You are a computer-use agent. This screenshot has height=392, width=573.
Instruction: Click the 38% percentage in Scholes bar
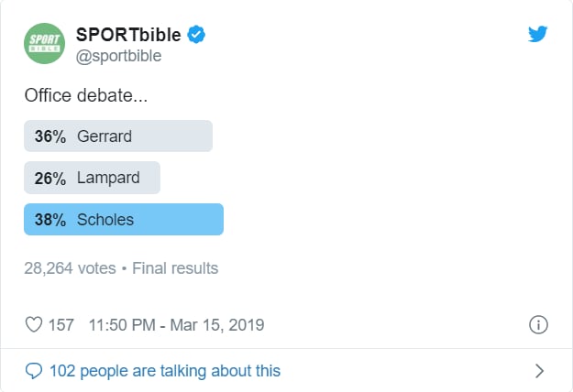pos(50,220)
